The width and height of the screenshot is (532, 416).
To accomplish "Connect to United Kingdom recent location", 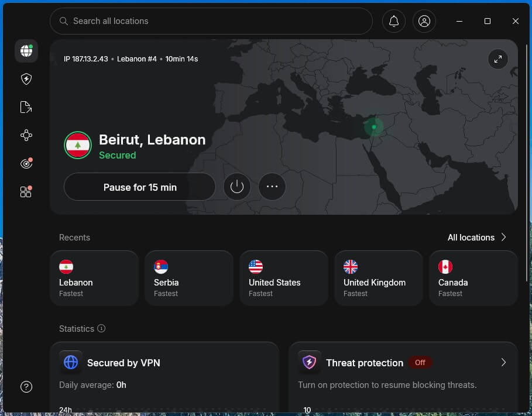I will tap(379, 279).
